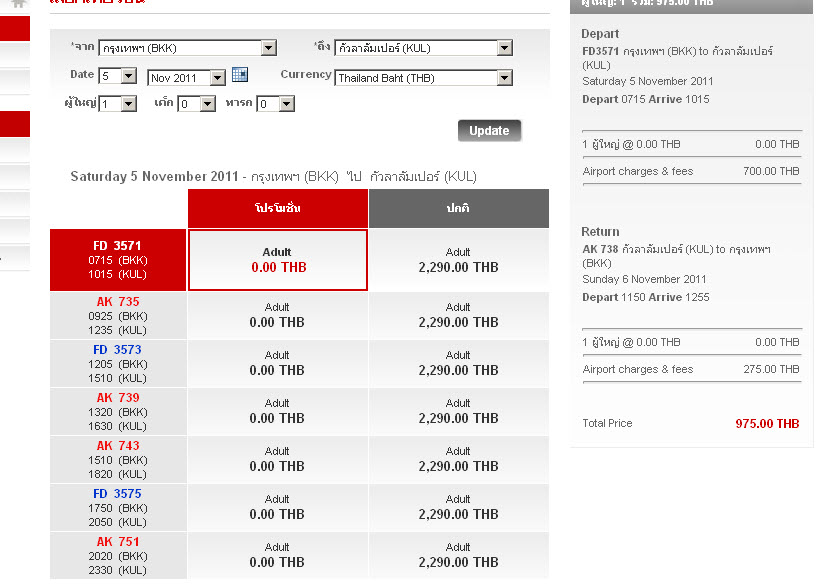Click the FD 3575 flight number

click(117, 494)
